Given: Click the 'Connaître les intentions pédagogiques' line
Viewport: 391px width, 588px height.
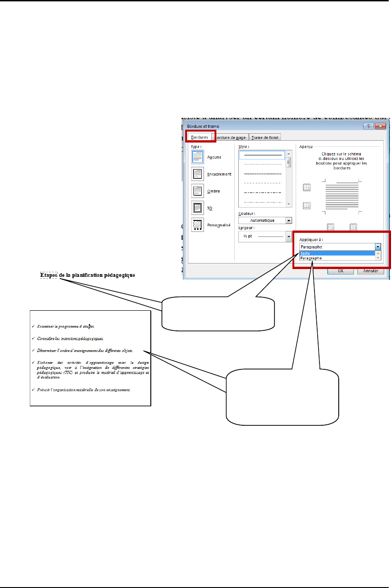Looking at the screenshot, I should 70,339.
